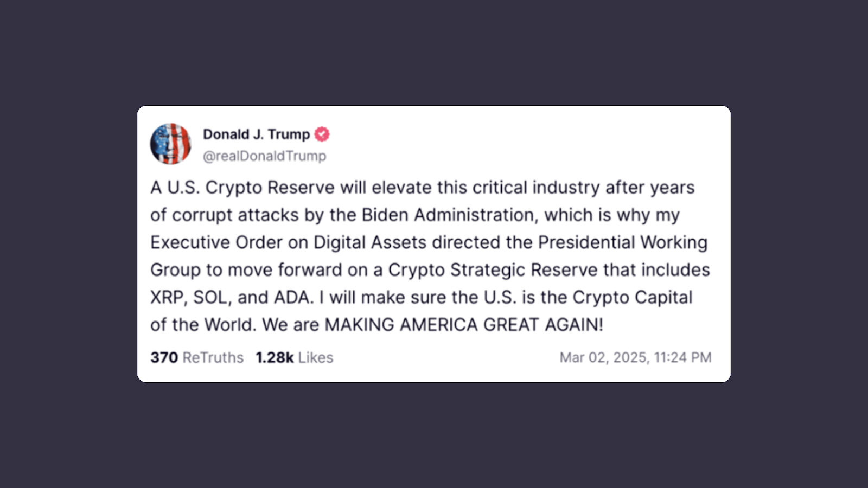Screen dimensions: 868x488
Task: Click the 1.28k Likes count number
Action: tap(275, 357)
